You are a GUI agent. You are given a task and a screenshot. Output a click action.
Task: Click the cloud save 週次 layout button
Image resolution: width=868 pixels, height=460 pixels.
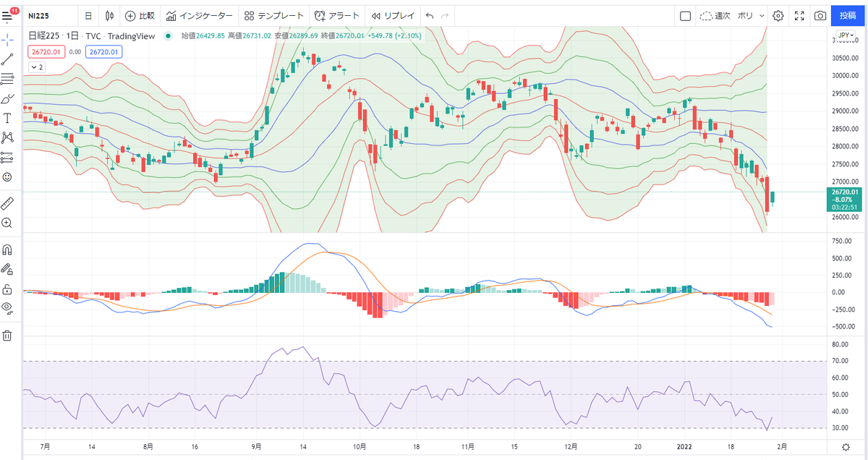715,15
